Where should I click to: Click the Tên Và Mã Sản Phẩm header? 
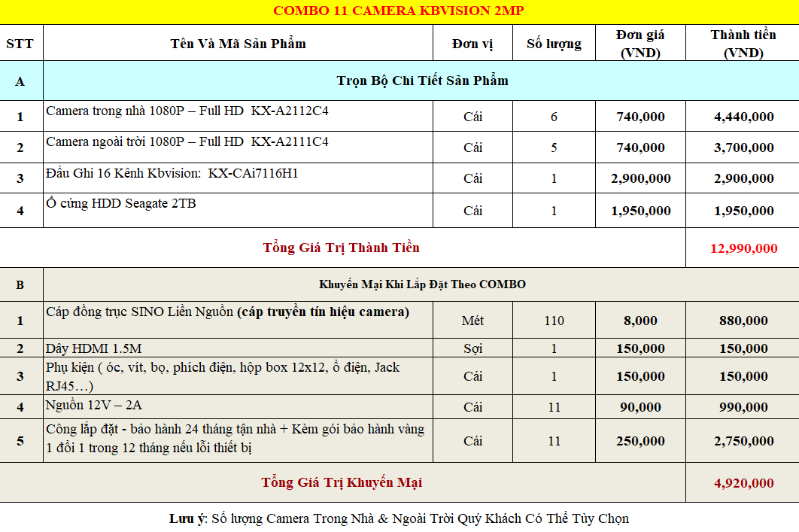click(238, 44)
